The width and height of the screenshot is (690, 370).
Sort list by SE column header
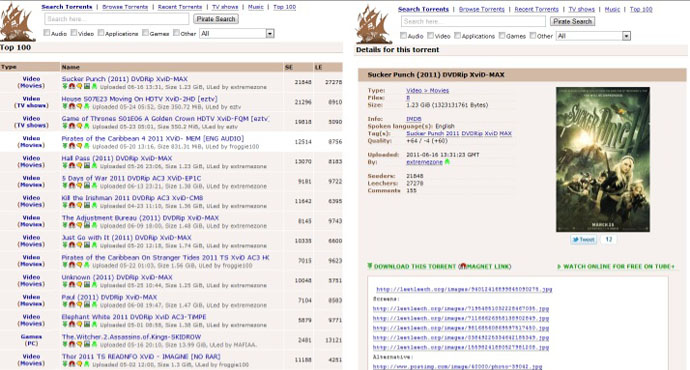tap(289, 67)
